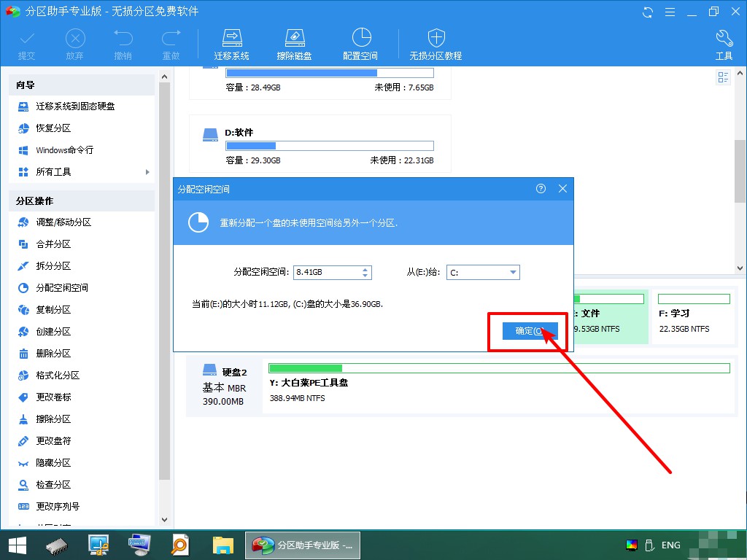Click the Y: partition green usage bar
747x560 pixels.
pyautogui.click(x=499, y=368)
